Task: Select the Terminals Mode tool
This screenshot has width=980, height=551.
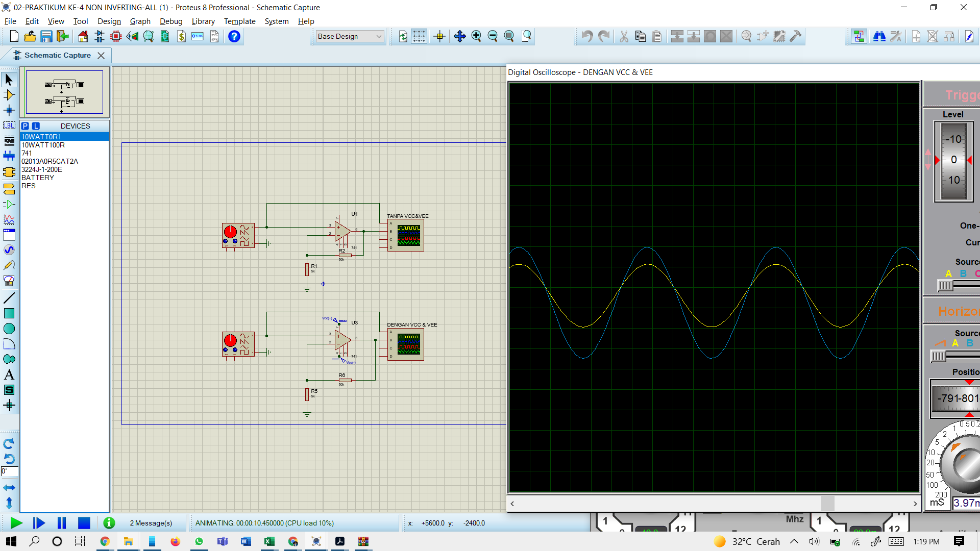Action: pos(9,189)
